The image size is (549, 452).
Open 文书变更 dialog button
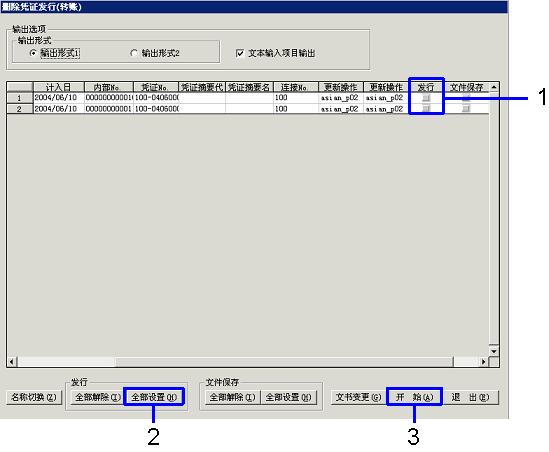click(x=359, y=397)
